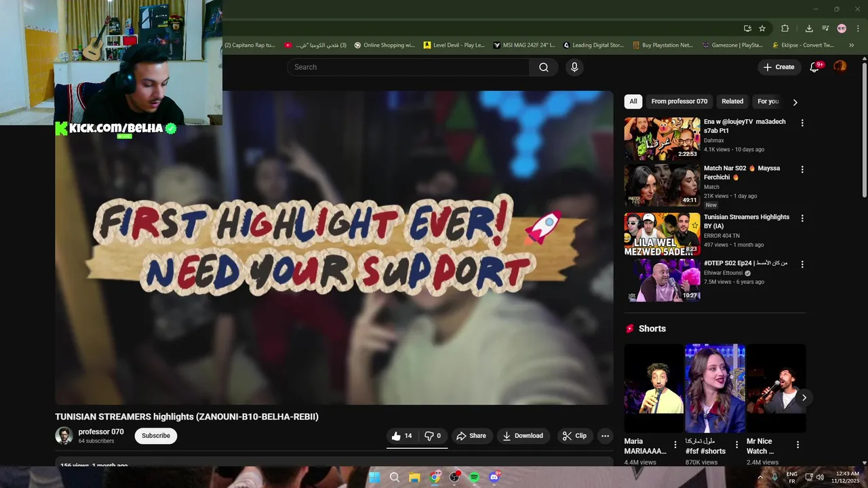Screen dimensions: 868x488
Task: Click into the YouTube search field
Action: pos(408,67)
